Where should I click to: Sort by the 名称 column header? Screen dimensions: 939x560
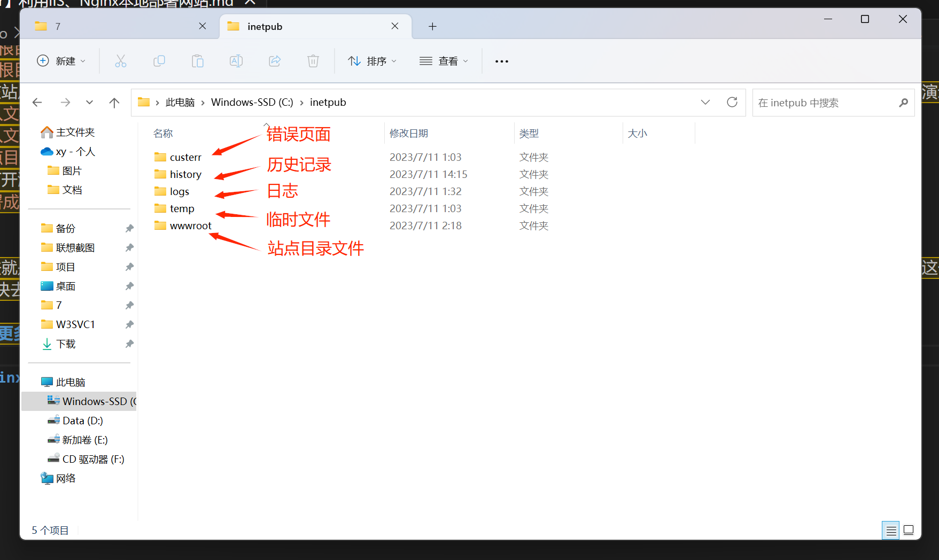(163, 134)
